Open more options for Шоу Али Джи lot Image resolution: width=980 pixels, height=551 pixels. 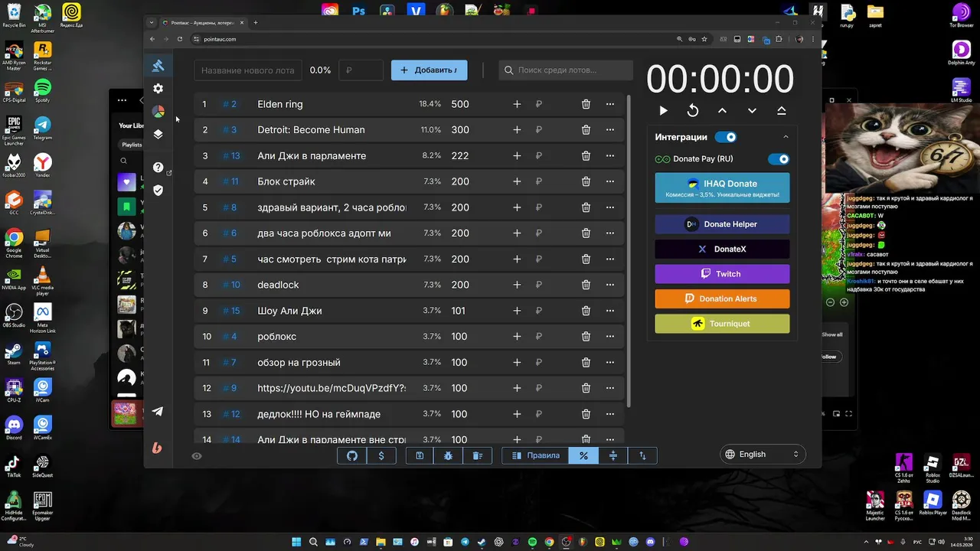point(610,311)
